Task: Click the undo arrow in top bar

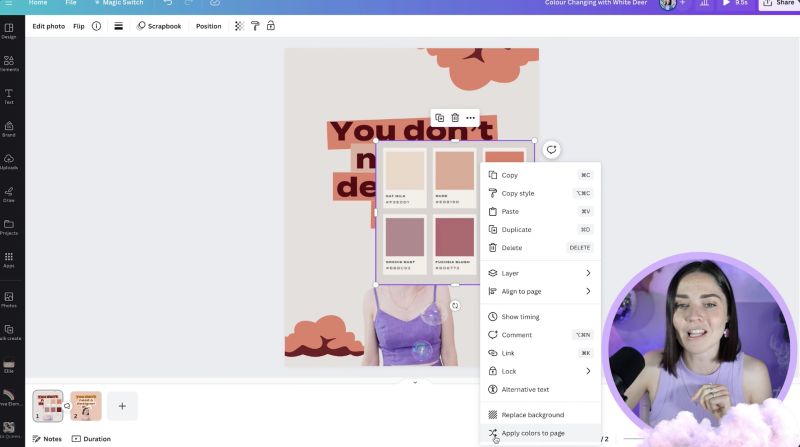Action: (x=168, y=3)
